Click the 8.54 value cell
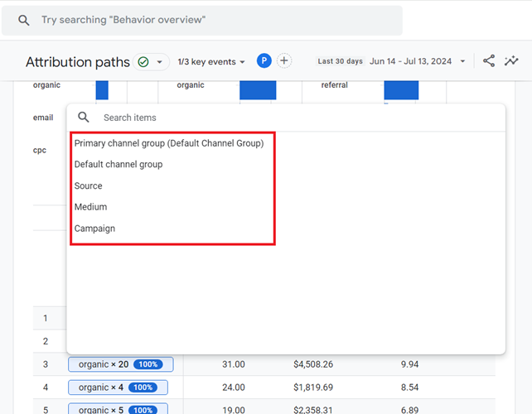Image resolution: width=532 pixels, height=414 pixels. (409, 388)
